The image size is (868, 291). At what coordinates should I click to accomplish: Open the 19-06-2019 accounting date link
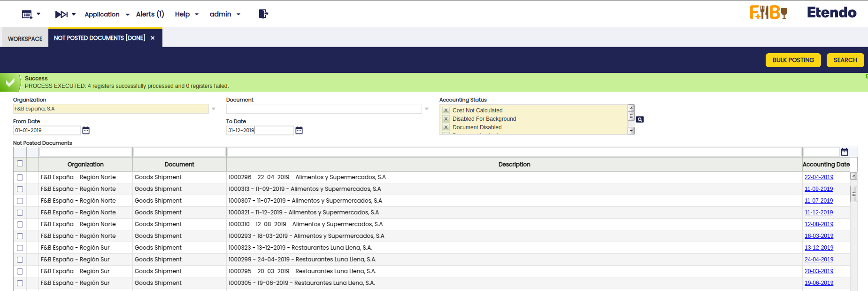click(x=819, y=283)
